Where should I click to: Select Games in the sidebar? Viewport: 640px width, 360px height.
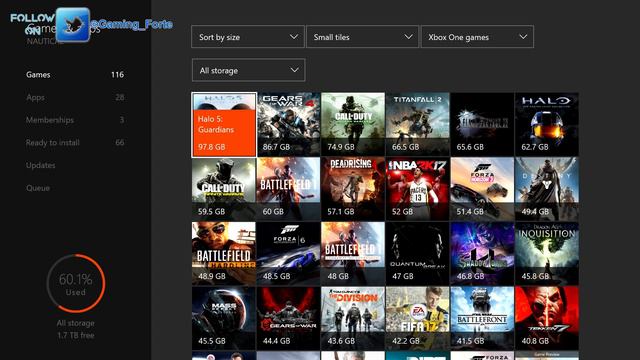38,75
